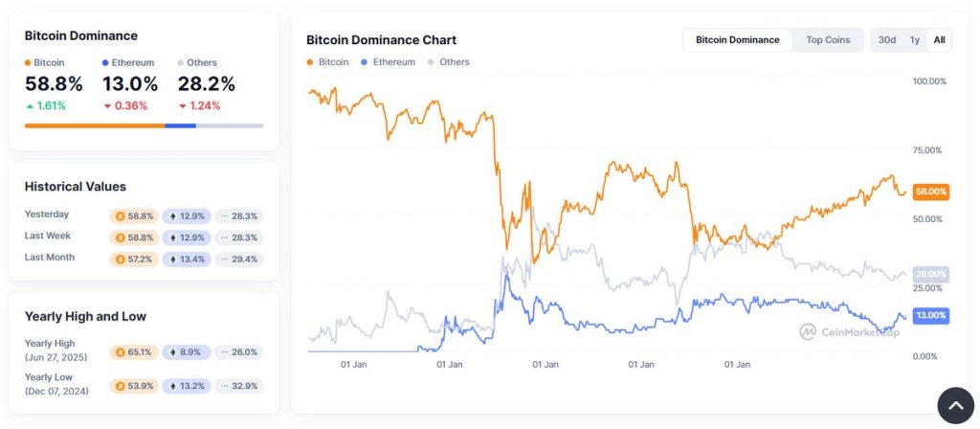This screenshot has width=980, height=429.
Task: Click the Bitcoin icon in the Yesterday row
Action: tap(119, 216)
